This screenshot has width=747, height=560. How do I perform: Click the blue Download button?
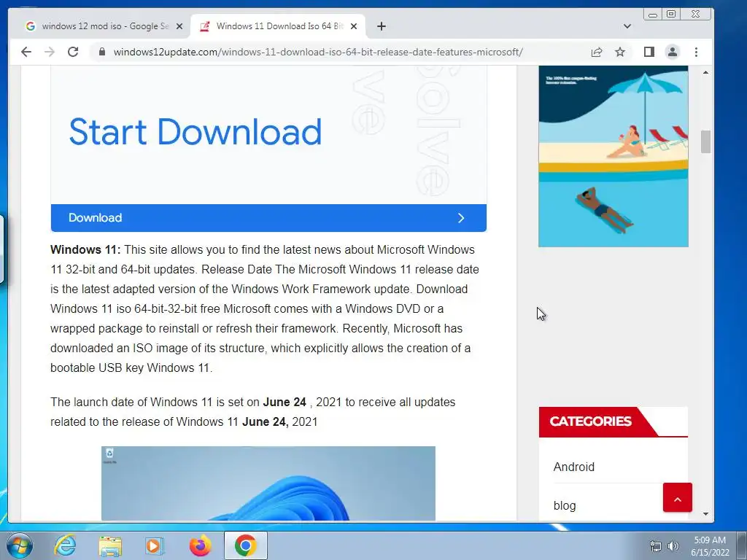pyautogui.click(x=268, y=217)
